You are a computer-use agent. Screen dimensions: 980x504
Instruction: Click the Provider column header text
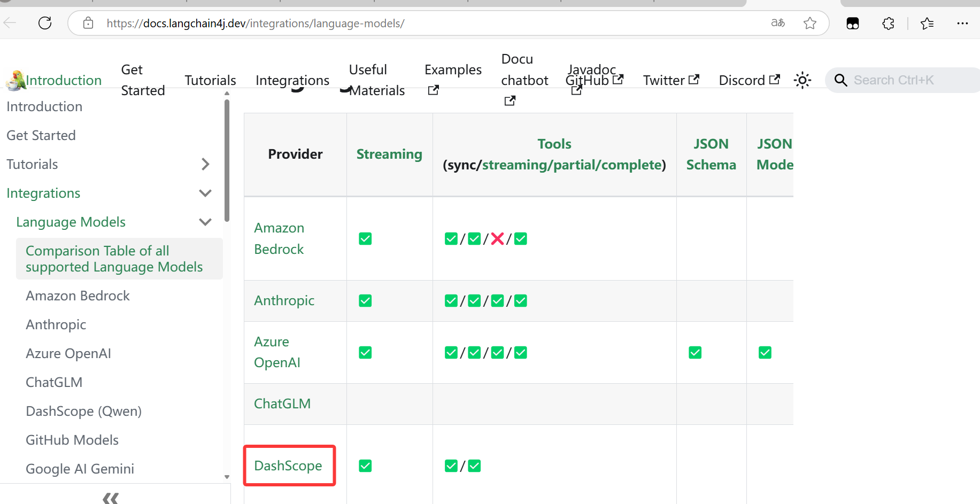point(295,154)
